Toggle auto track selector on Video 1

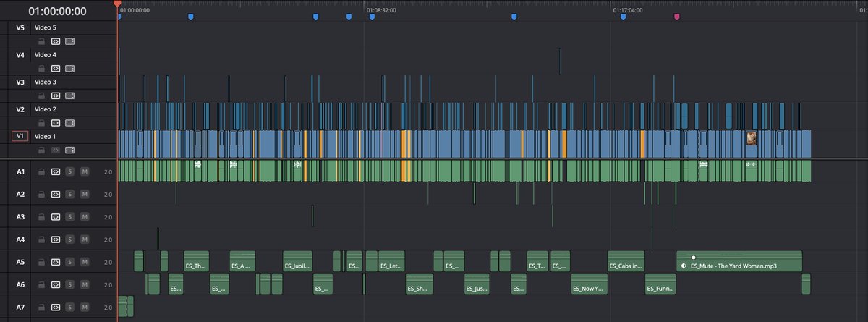[x=56, y=150]
